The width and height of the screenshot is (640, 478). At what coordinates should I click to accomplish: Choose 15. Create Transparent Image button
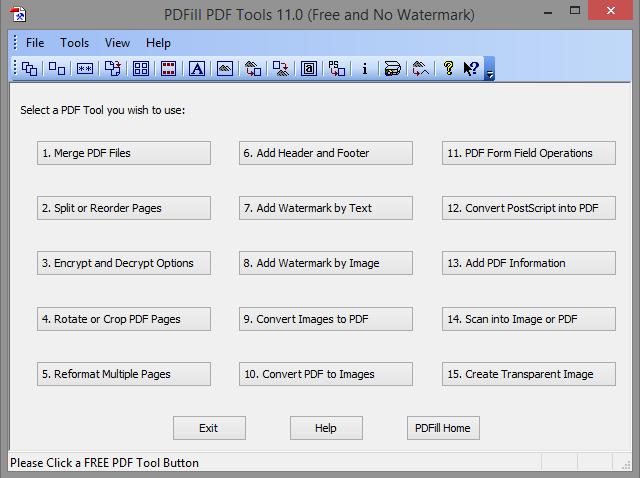coord(529,374)
